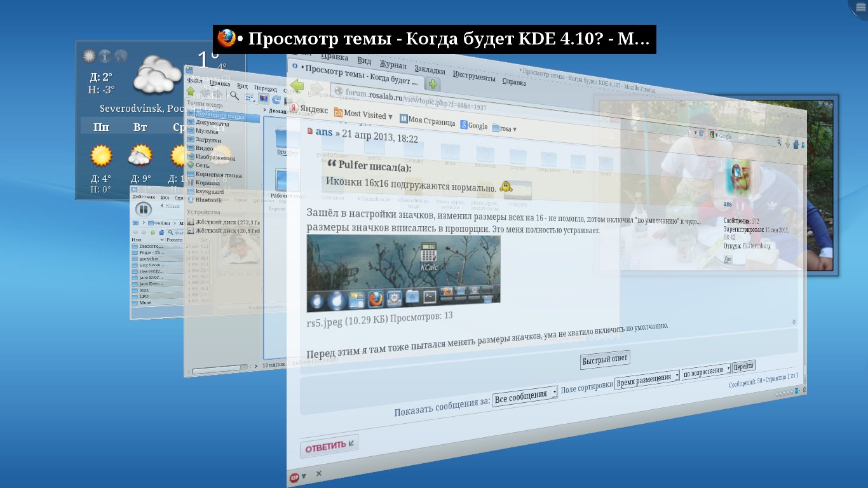868x488 pixels.
Task: Open the Правка menu in Firefox
Action: 334,57
